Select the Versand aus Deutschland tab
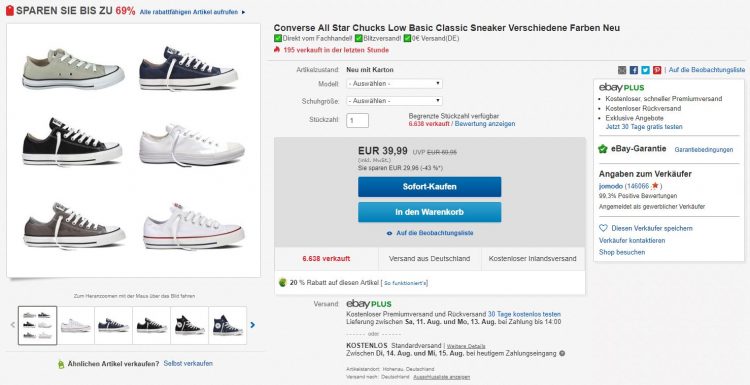The width and height of the screenshot is (750, 385). 430,259
